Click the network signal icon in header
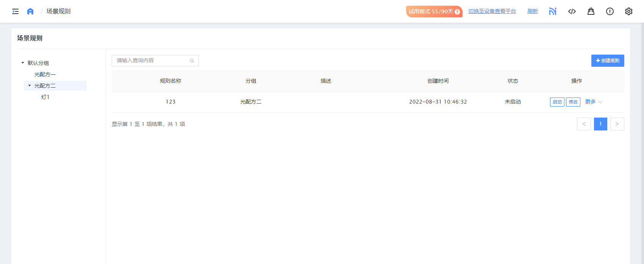 (x=553, y=11)
